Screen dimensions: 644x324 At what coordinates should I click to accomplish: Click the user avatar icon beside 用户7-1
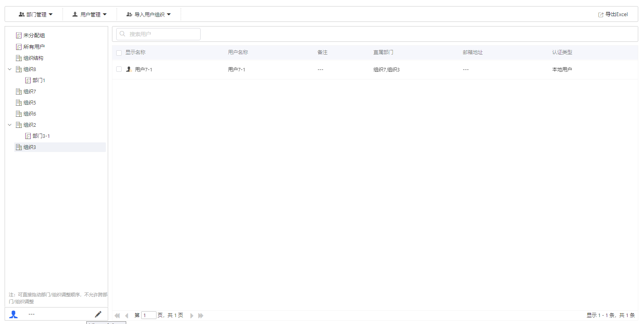129,69
